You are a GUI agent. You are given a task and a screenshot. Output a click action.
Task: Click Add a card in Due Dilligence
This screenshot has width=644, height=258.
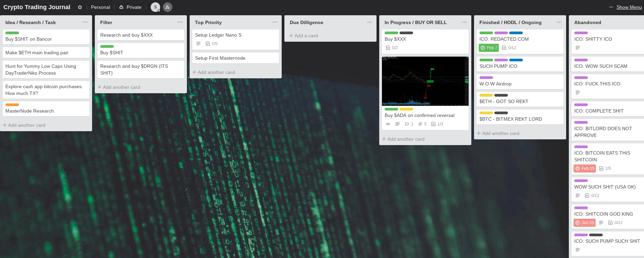(304, 36)
